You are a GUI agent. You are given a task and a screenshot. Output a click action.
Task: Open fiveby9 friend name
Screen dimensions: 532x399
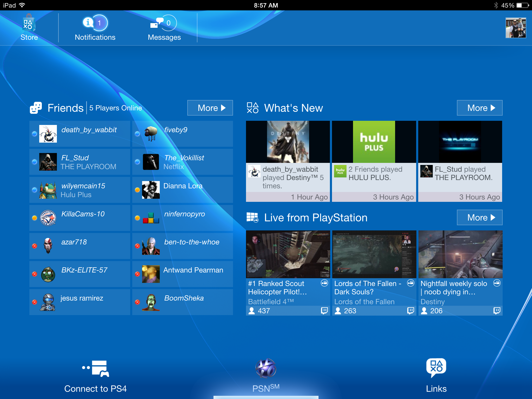click(x=176, y=130)
